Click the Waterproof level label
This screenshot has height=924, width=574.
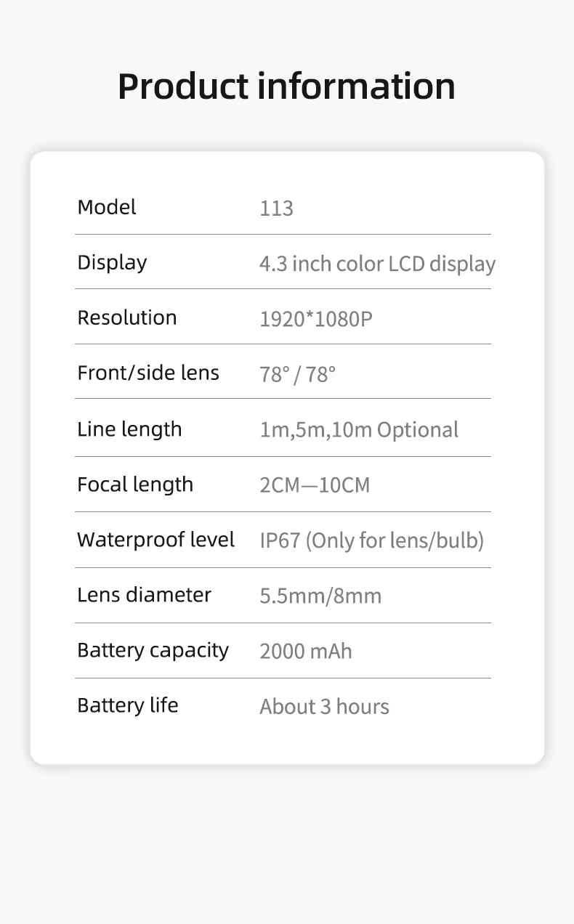tap(156, 540)
